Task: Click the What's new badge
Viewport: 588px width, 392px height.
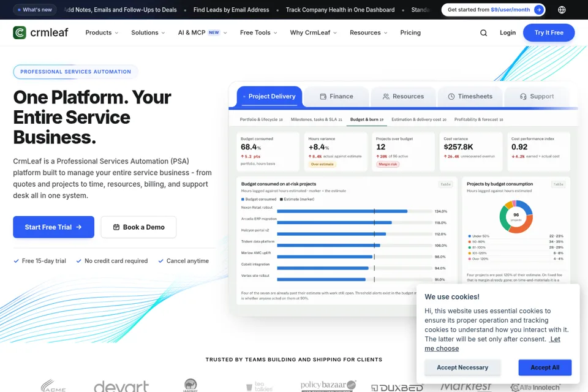Action: 34,10
